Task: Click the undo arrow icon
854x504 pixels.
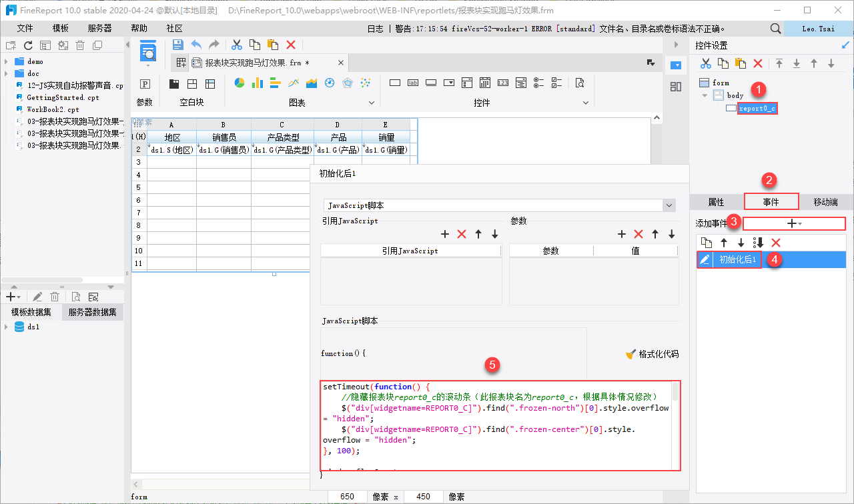Action: tap(196, 45)
